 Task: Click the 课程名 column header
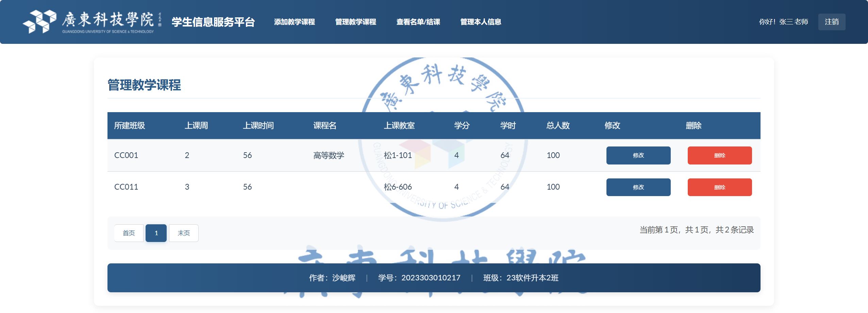tap(325, 126)
